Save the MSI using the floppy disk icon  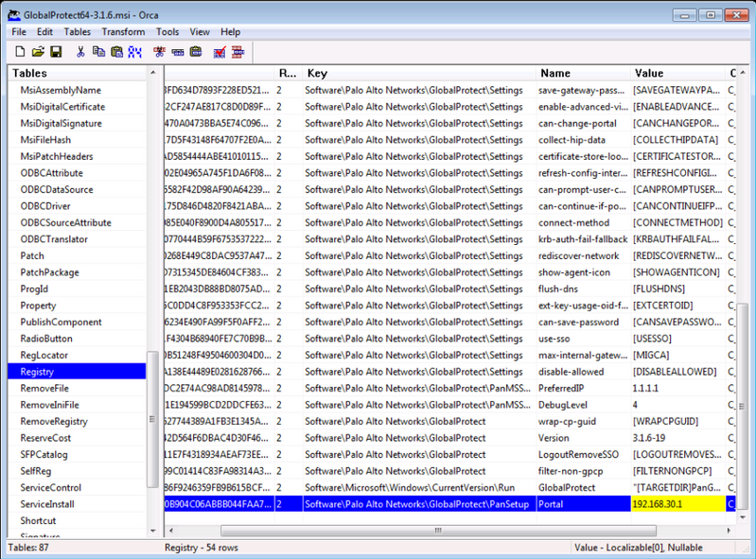coord(56,51)
